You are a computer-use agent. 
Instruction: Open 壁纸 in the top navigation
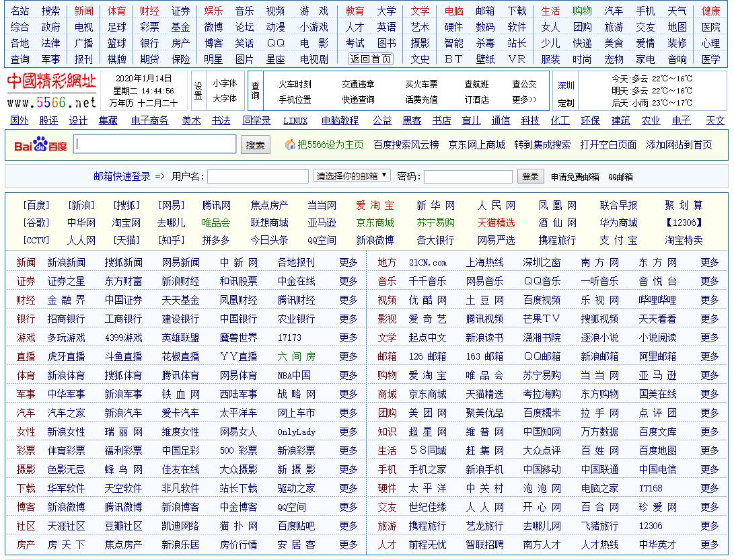[485, 59]
